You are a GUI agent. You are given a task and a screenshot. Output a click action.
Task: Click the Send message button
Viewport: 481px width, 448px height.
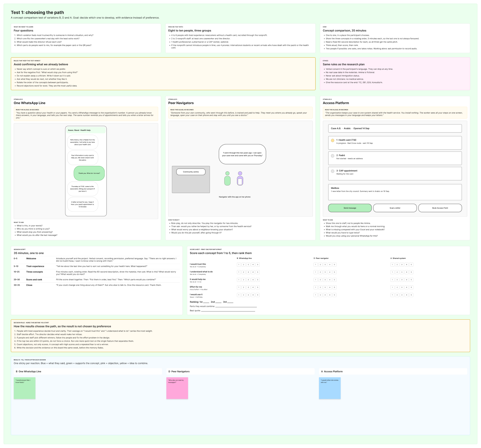pyautogui.click(x=350, y=208)
